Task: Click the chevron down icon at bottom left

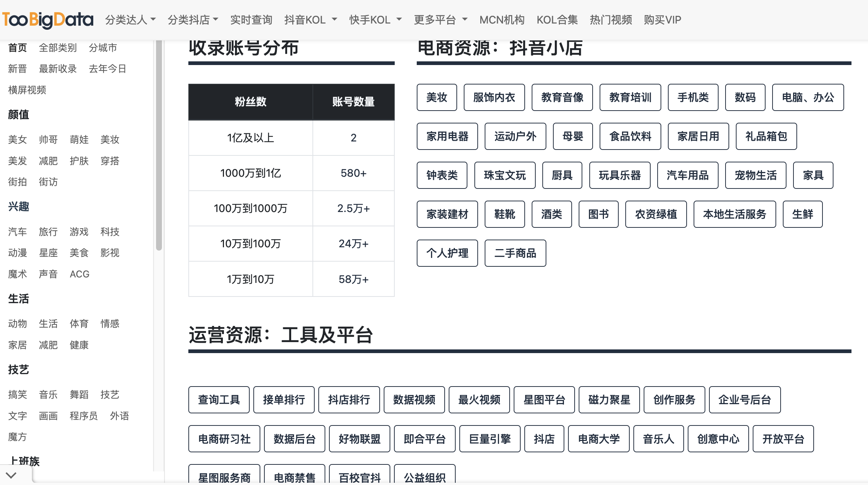Action: point(11,475)
